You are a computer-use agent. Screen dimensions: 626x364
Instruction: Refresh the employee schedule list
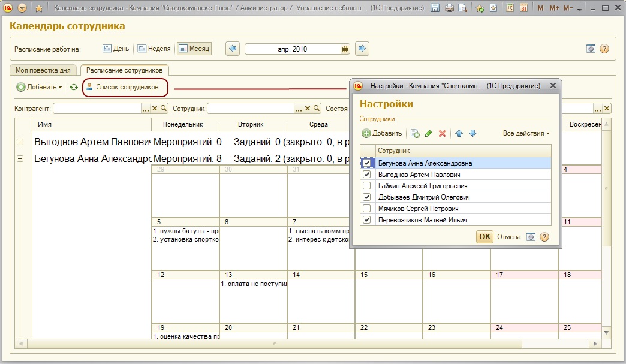coord(74,87)
